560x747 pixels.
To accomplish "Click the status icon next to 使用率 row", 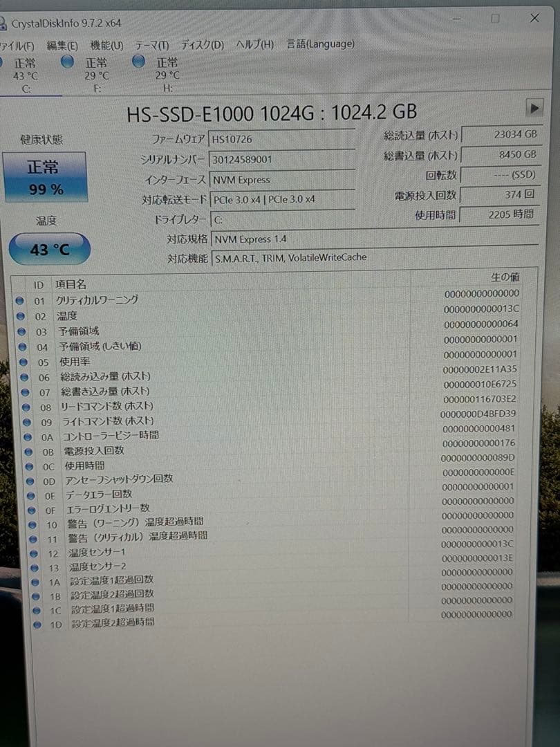I will 22,361.
